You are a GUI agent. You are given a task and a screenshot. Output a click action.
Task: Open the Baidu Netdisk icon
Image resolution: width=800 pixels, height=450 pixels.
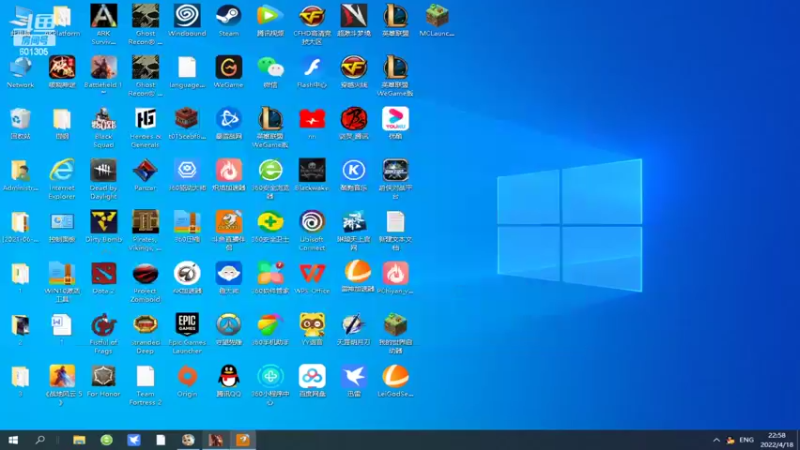[x=312, y=381]
